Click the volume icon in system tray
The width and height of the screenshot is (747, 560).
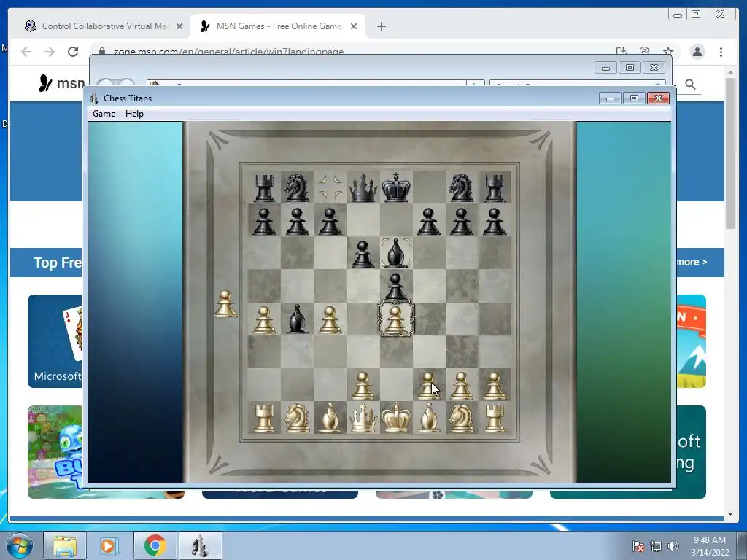click(673, 546)
